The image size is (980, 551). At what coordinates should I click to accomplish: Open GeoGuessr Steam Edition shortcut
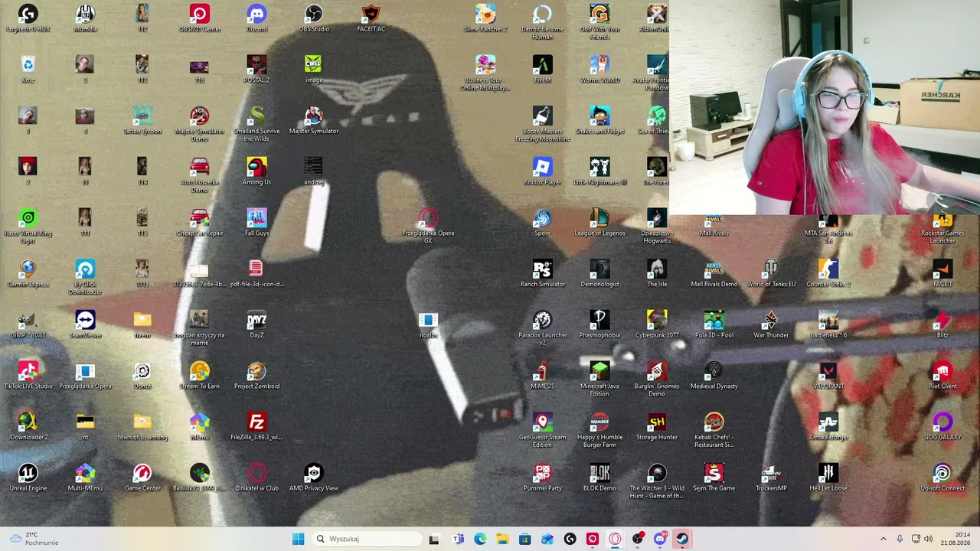[x=543, y=431]
